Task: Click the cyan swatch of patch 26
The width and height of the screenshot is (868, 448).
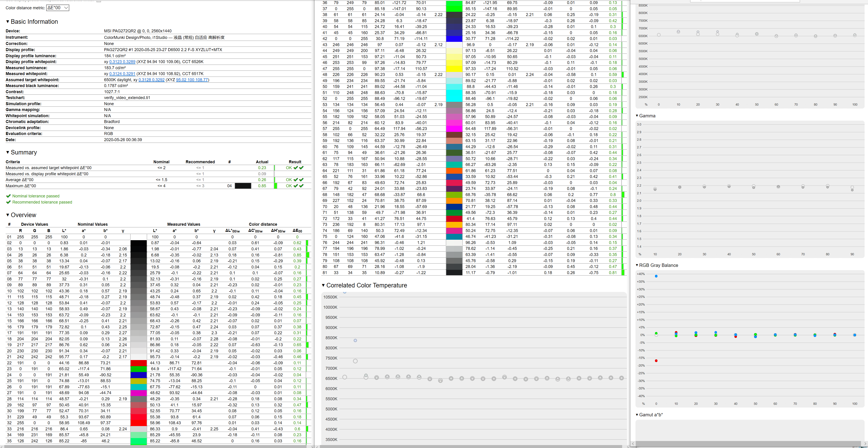Action: pos(139,387)
